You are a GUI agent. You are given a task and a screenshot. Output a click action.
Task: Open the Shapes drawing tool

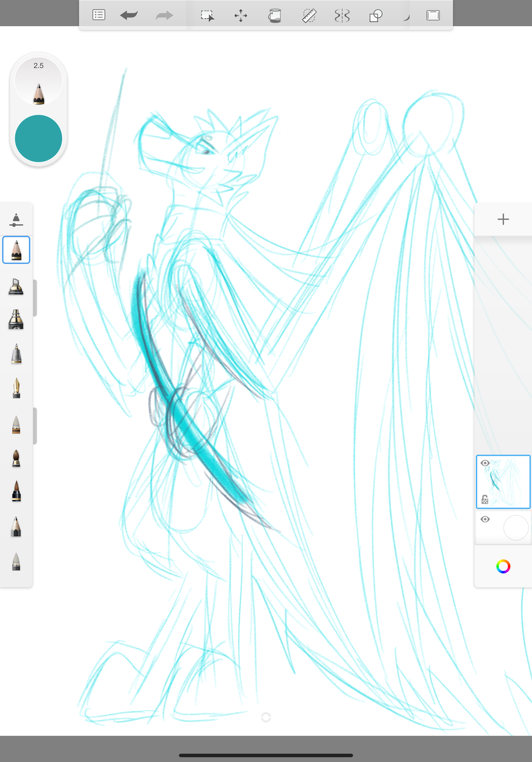[x=376, y=16]
